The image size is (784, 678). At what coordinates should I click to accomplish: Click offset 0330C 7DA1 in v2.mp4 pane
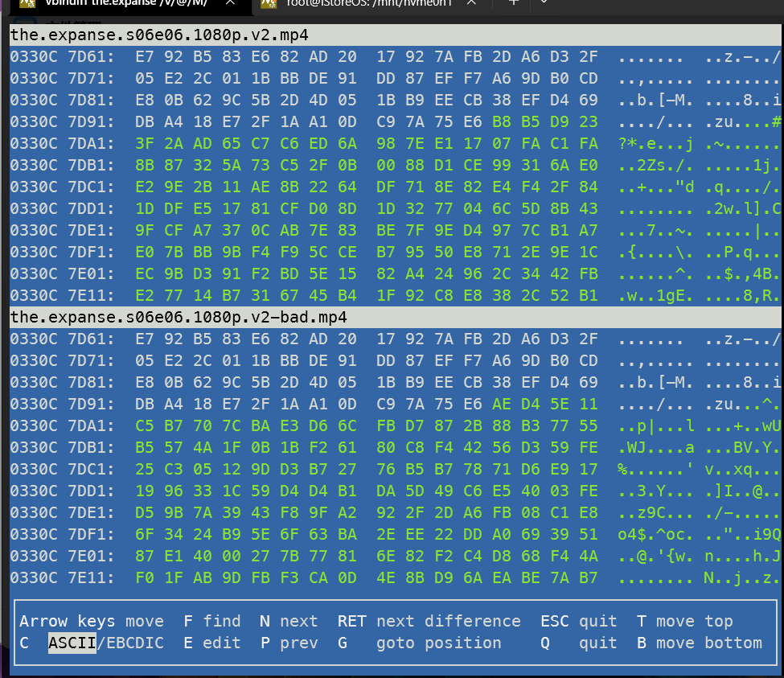(x=62, y=143)
